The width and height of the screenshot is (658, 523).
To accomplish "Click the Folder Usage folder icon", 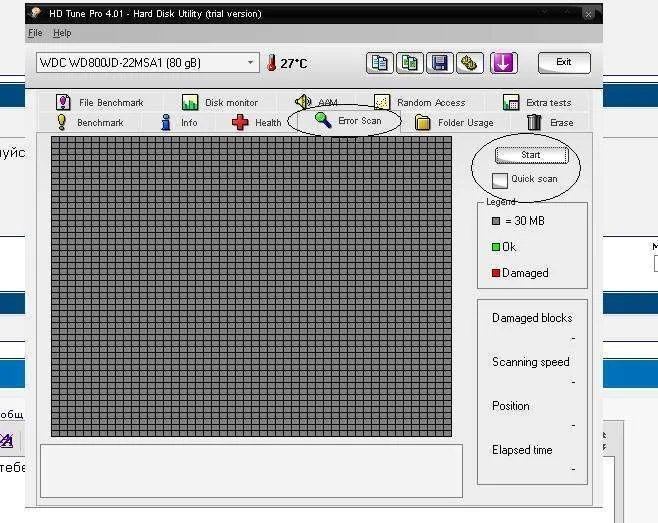I will (x=423, y=122).
